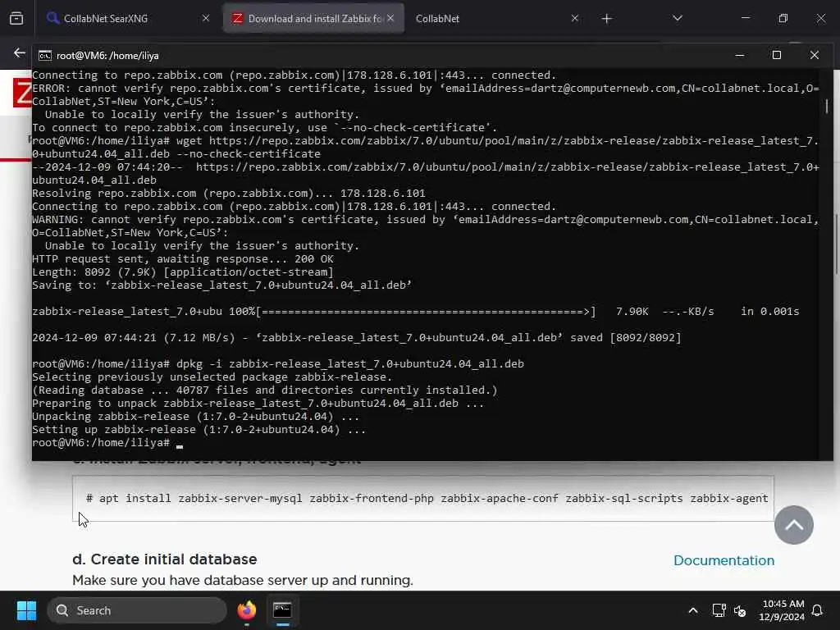Click the dpkg -i command line text
The image size is (840, 630).
point(350,364)
